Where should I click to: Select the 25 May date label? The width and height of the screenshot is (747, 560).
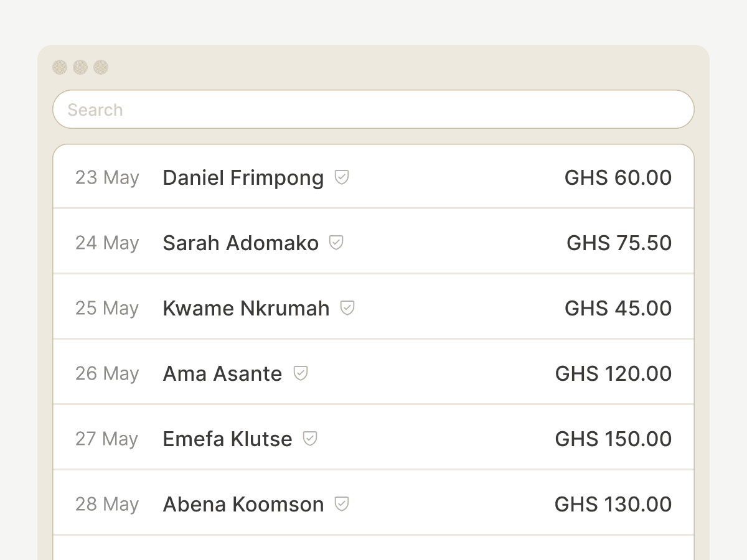tap(107, 309)
